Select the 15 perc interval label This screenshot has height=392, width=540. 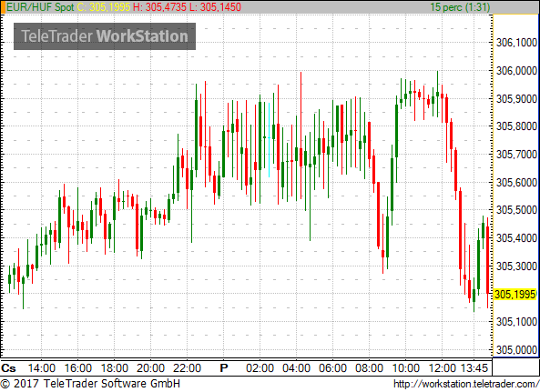tap(460, 7)
